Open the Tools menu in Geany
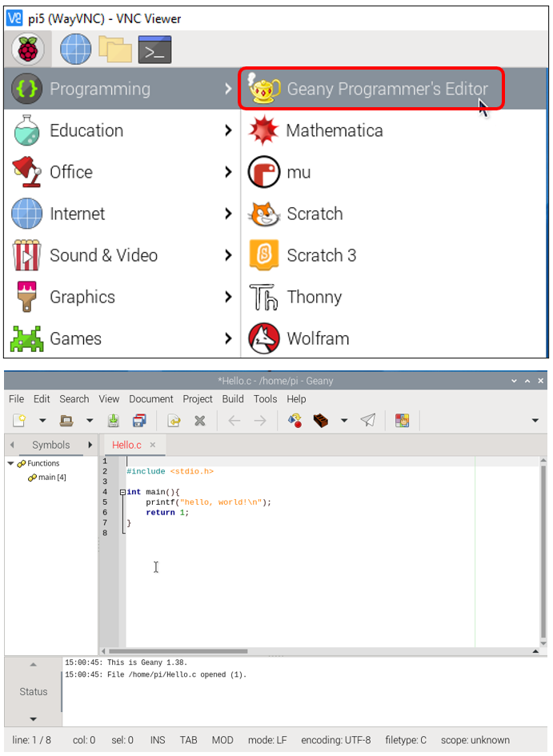The image size is (553, 756). (x=265, y=398)
